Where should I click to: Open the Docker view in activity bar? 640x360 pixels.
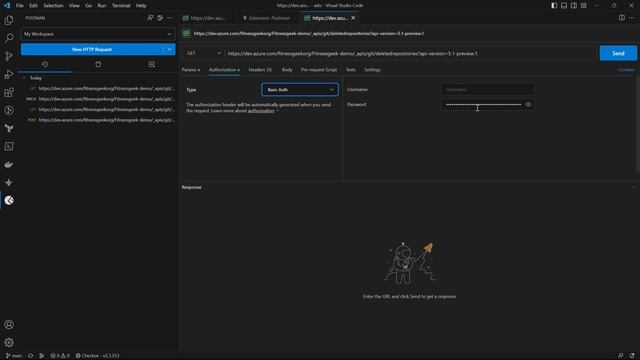coord(9,164)
